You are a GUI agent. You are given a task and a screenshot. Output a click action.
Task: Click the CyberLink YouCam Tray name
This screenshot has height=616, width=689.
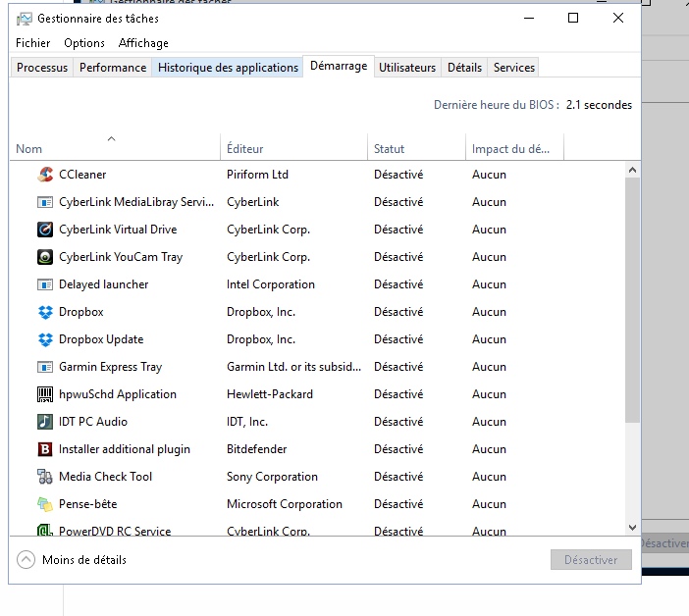pyautogui.click(x=121, y=257)
